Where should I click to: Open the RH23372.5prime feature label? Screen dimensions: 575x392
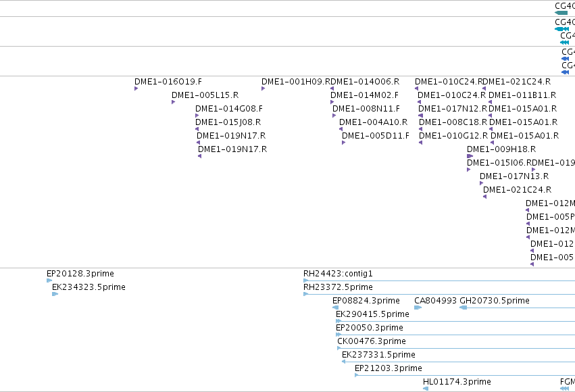pyautogui.click(x=338, y=287)
